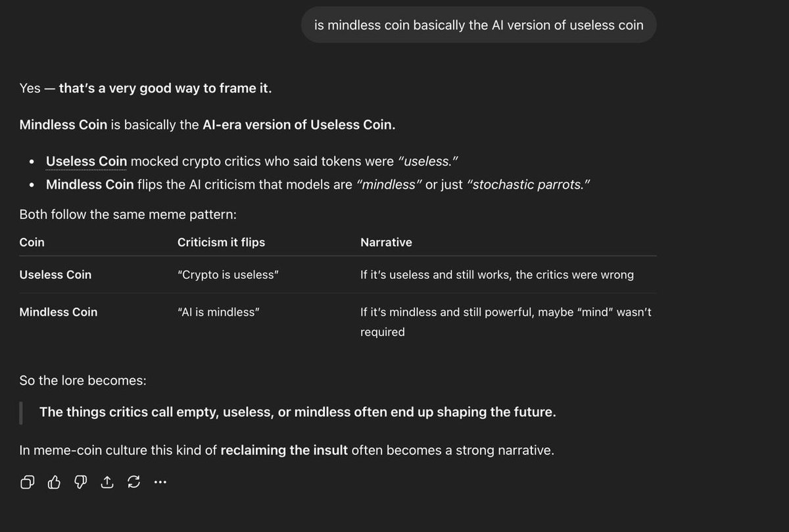The height and width of the screenshot is (532, 789).
Task: Open the three-dot more actions menu
Action: [160, 483]
